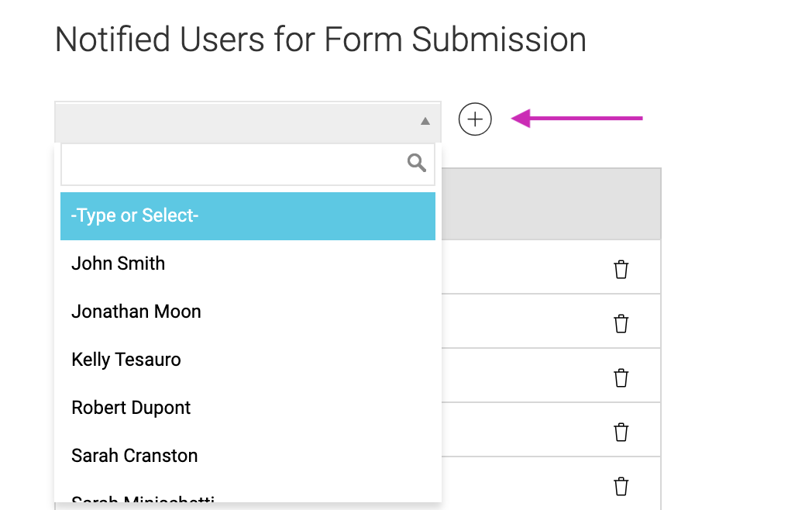Image resolution: width=812 pixels, height=510 pixels.
Task: Delete the fifth row with trash icon
Action: [x=621, y=487]
